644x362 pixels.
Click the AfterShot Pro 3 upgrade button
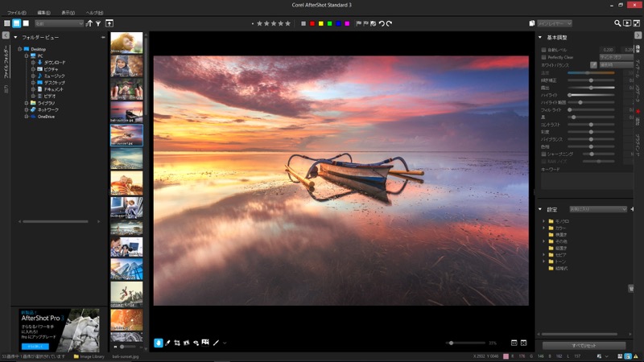(35, 347)
